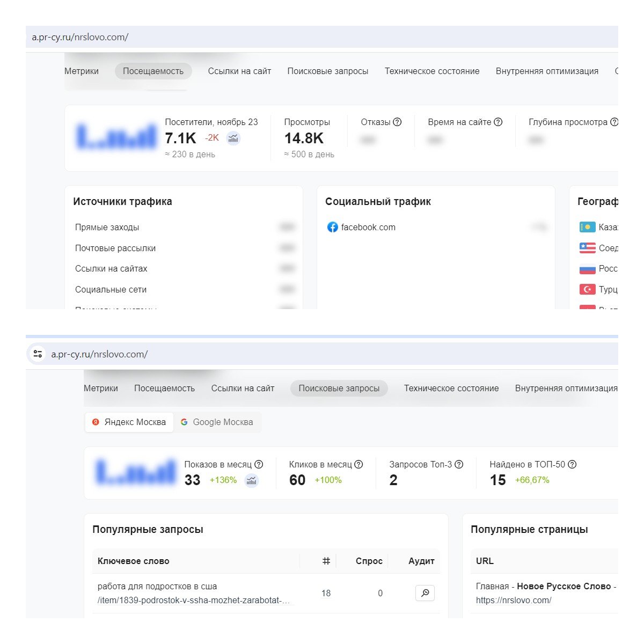Click the 14.8K page views value
Screen dimensions: 644x644
click(304, 138)
